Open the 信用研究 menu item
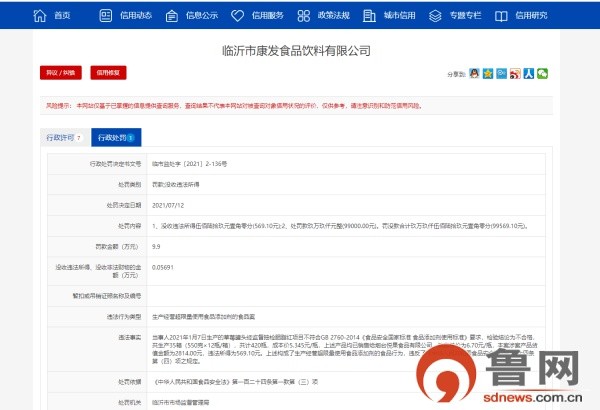The height and width of the screenshot is (410, 600). point(531,15)
